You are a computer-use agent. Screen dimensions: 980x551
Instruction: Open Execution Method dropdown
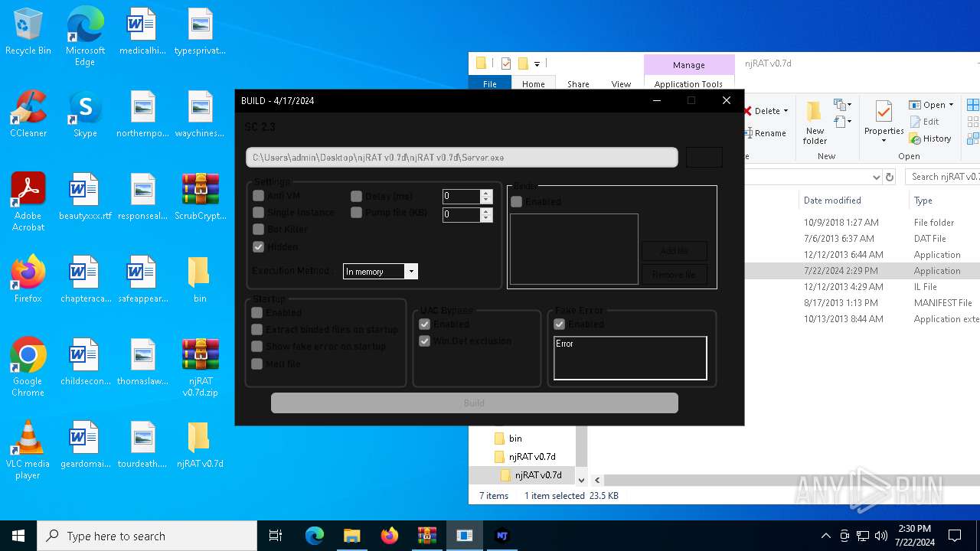(411, 272)
